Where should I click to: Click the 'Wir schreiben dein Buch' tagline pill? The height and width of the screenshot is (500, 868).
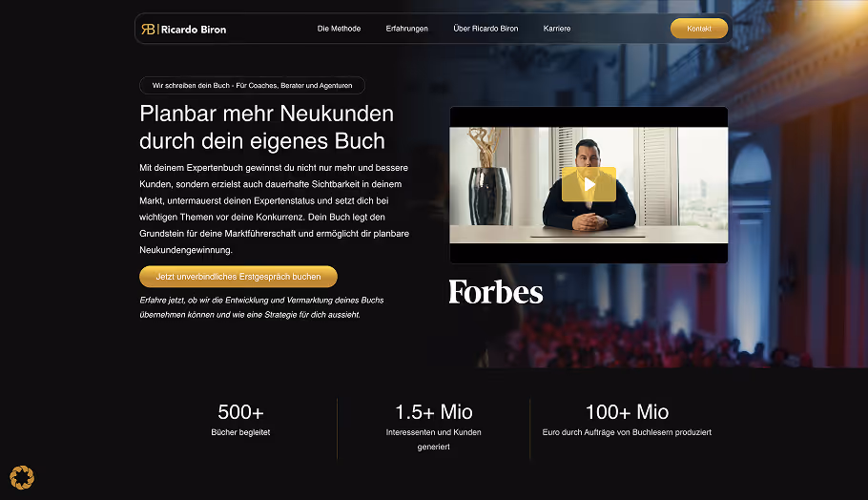point(252,85)
